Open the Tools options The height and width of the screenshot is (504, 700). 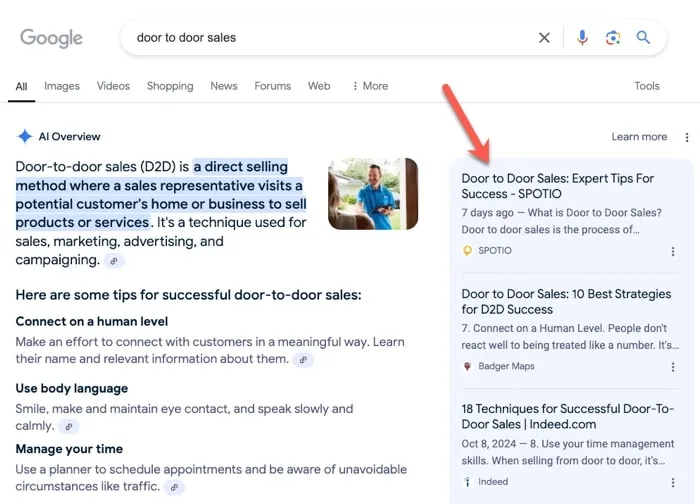click(647, 86)
